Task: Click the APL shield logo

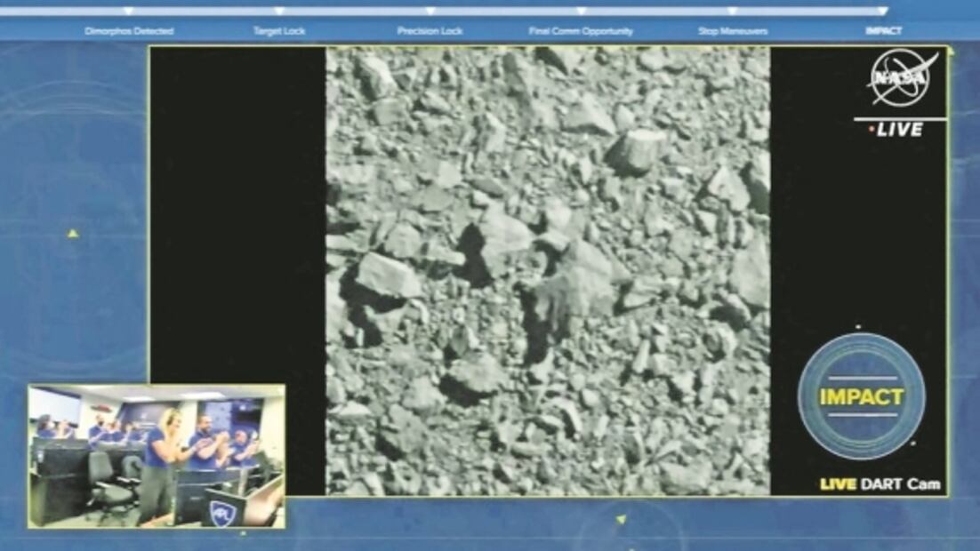Action: point(222,513)
